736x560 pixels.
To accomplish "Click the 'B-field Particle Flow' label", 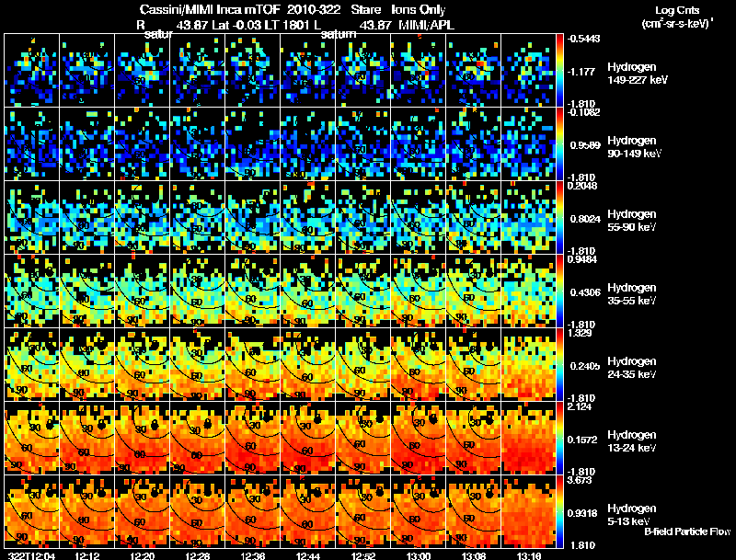I will pyautogui.click(x=687, y=531).
